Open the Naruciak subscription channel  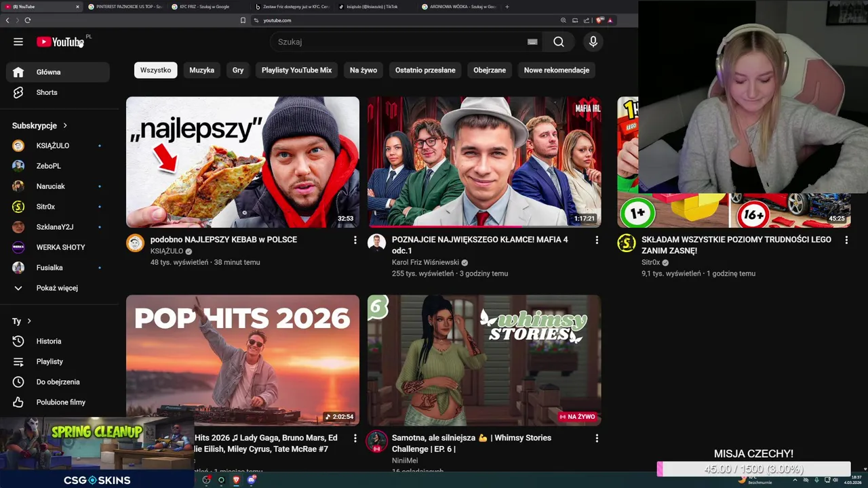[58, 186]
